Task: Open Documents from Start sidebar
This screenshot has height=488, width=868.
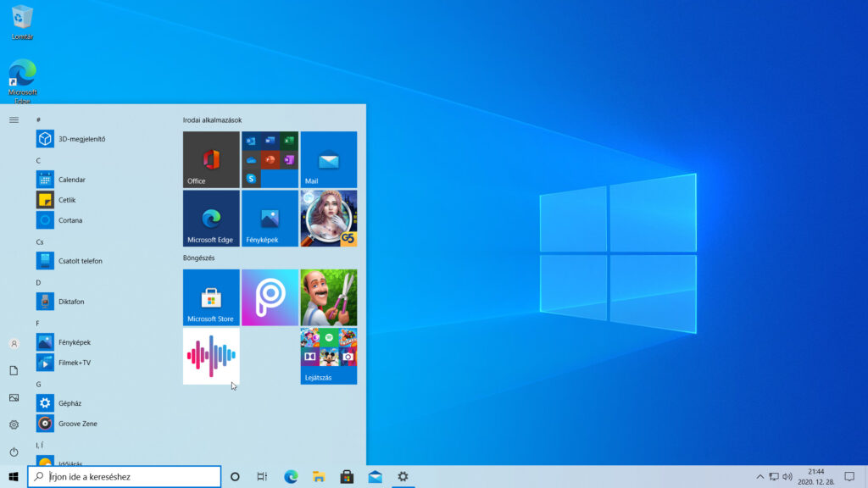Action: [x=14, y=371]
